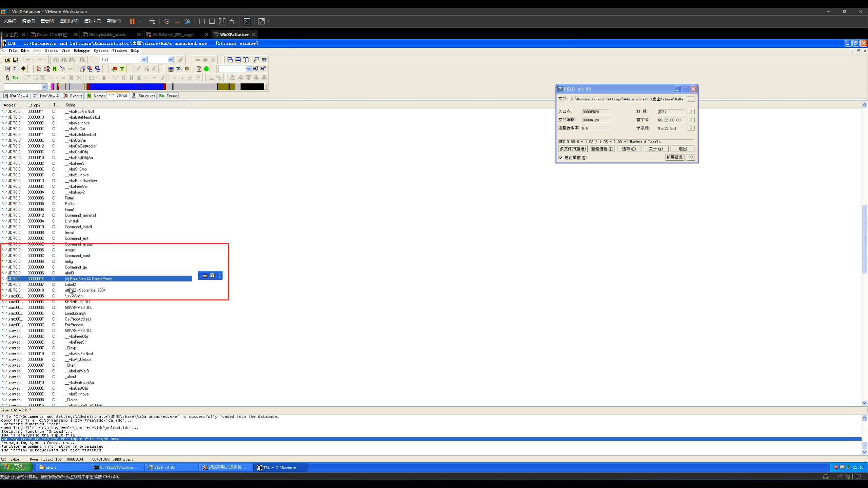This screenshot has width=868, height=488.
Task: Click the 退出 button in PEiD
Action: (683, 149)
